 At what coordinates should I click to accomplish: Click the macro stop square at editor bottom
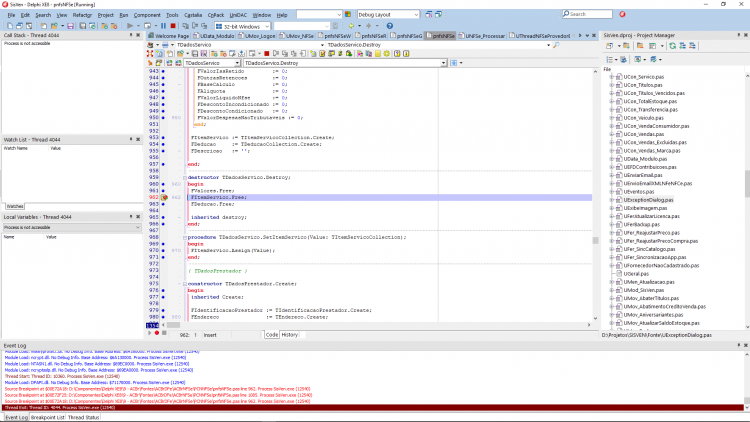click(x=164, y=333)
